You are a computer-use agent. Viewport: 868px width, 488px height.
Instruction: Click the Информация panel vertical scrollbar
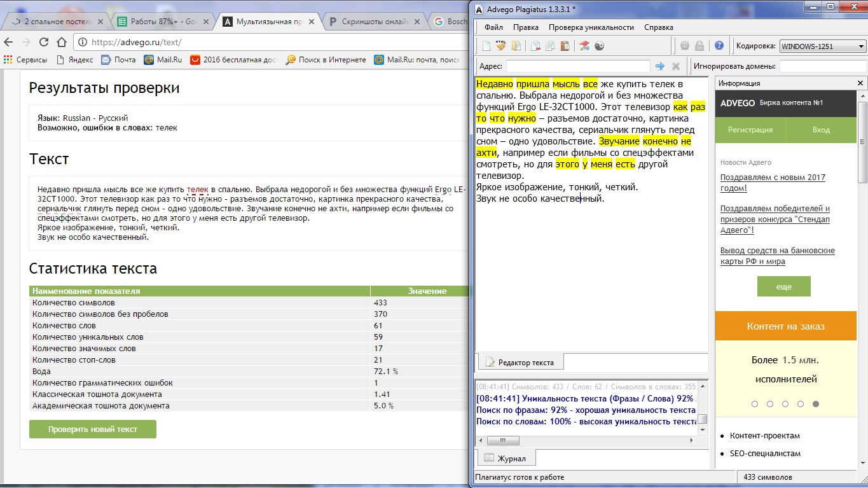(863, 280)
